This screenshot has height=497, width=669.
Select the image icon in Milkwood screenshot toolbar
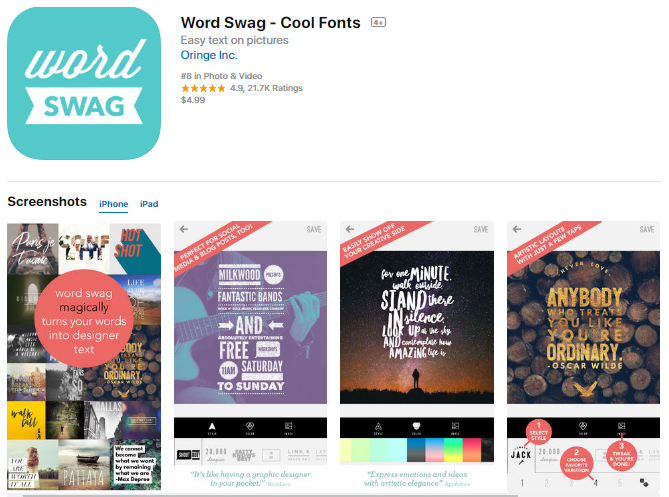click(288, 427)
